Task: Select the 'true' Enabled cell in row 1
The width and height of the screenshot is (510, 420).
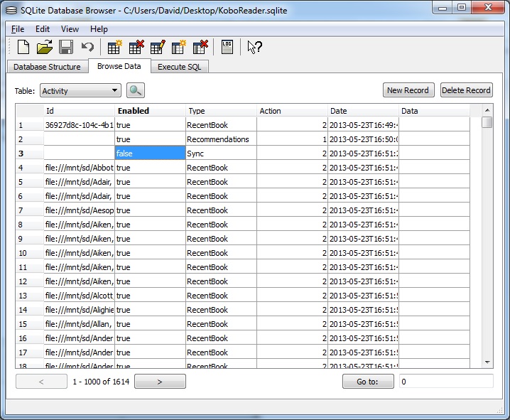Action: point(151,125)
